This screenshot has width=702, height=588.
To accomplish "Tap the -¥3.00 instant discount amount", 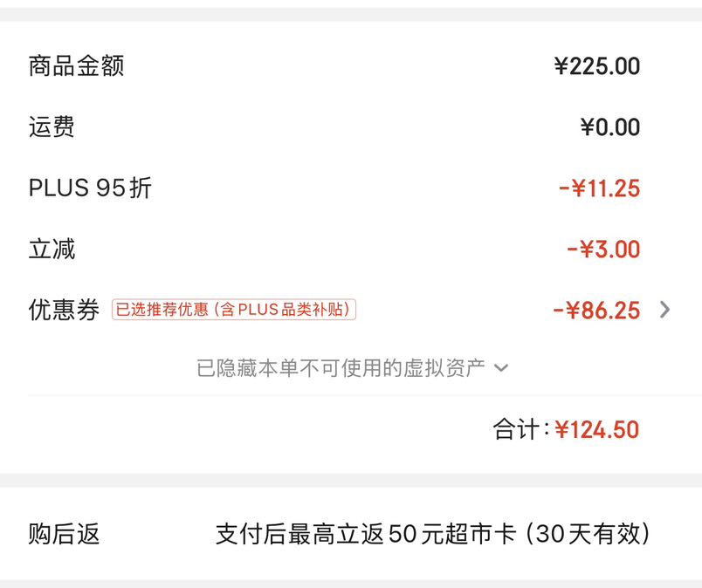I will click(x=603, y=250).
